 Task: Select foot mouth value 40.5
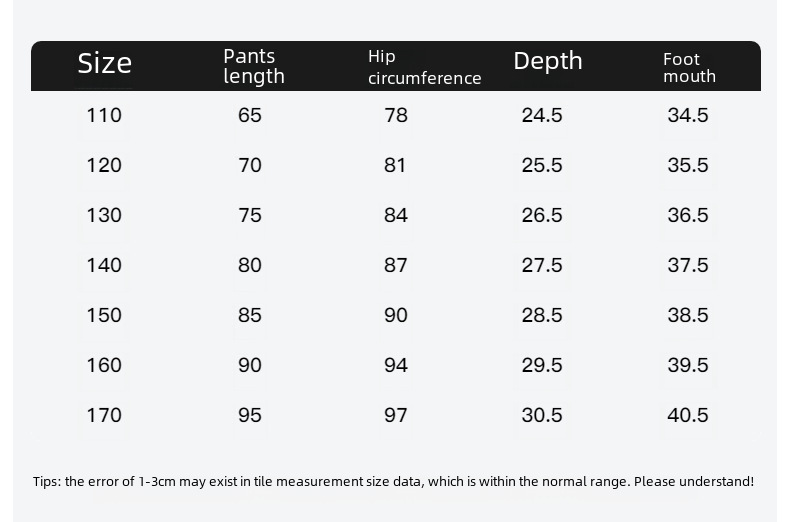coord(688,415)
